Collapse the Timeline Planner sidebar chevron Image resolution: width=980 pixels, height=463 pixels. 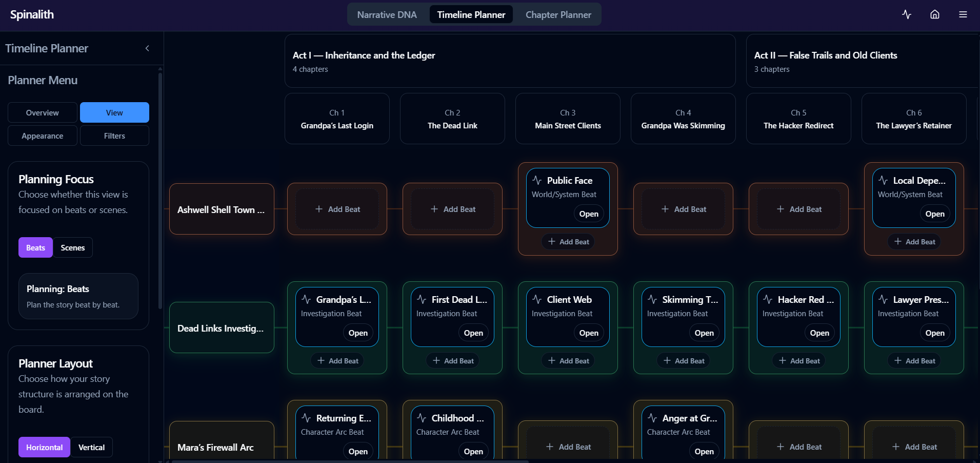tap(147, 48)
